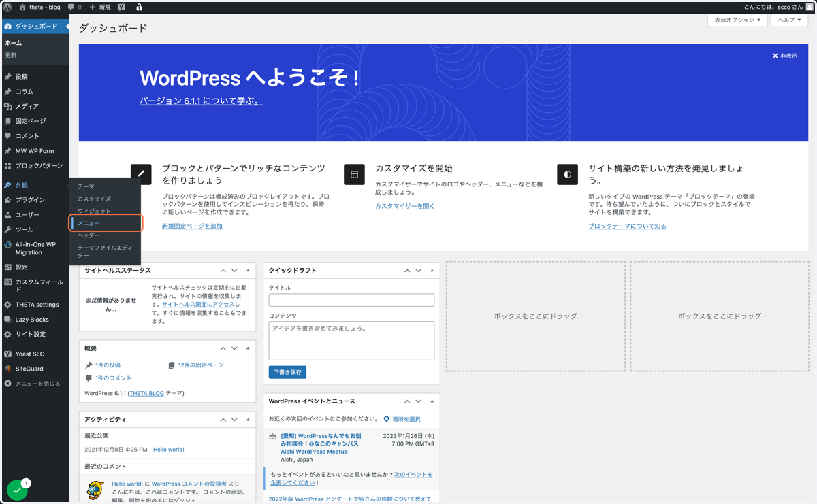This screenshot has height=504, width=817.
Task: Click the 投稿 pin icon in sidebar
Action: [x=8, y=77]
